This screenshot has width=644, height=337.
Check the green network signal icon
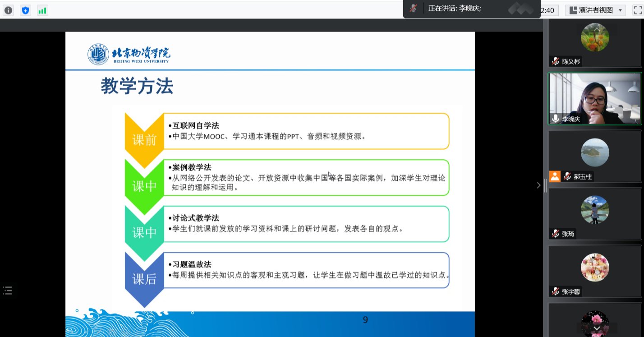[42, 10]
